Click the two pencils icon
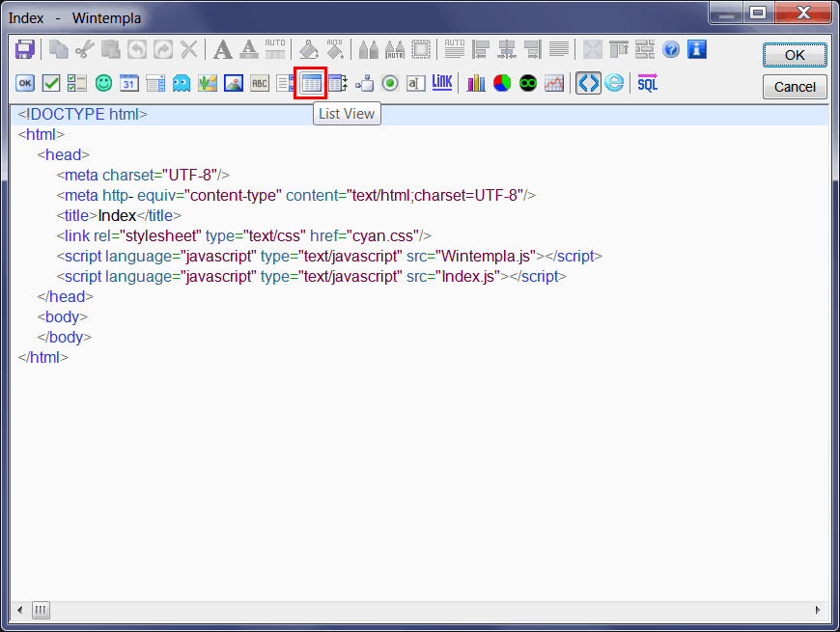840x632 pixels. click(x=369, y=50)
